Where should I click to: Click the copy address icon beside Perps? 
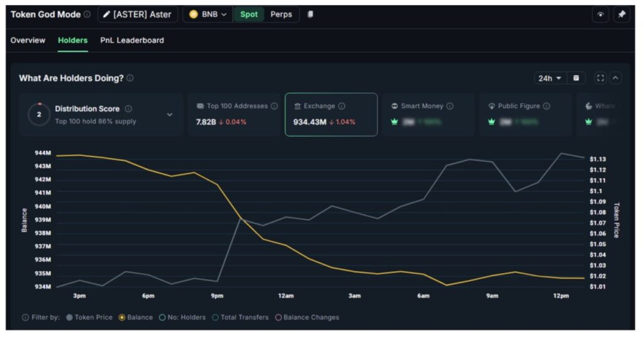310,14
